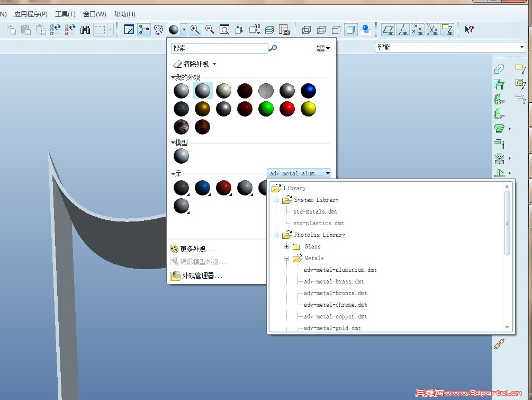This screenshot has width=532, height=400.
Task: Click the search magnifier next to 搜索
Action: click(x=273, y=48)
